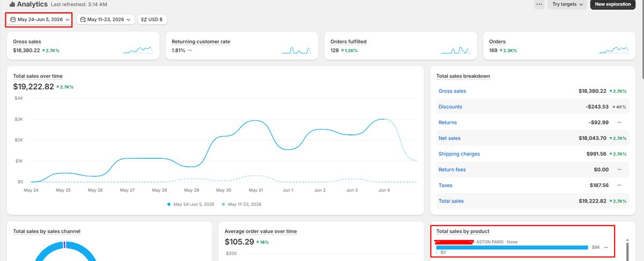Screen dimensions: 644x261
Task: Open the Total sales breakdown title
Action: pos(463,76)
